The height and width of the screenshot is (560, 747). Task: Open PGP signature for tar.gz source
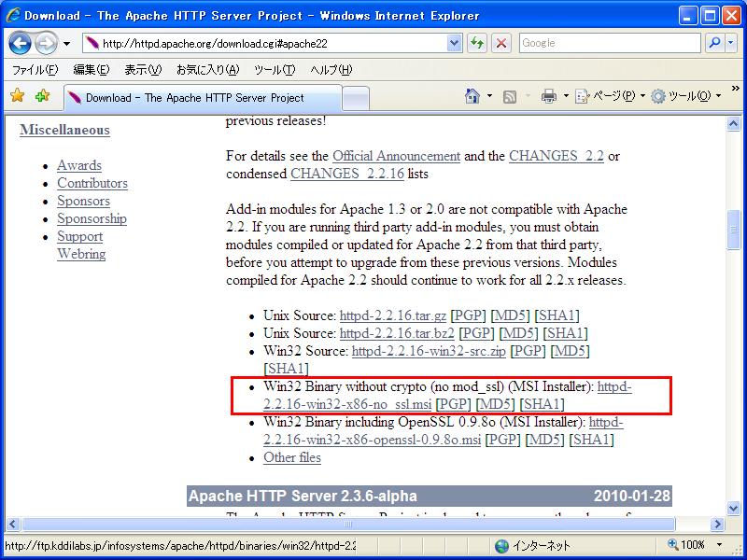pyautogui.click(x=469, y=315)
